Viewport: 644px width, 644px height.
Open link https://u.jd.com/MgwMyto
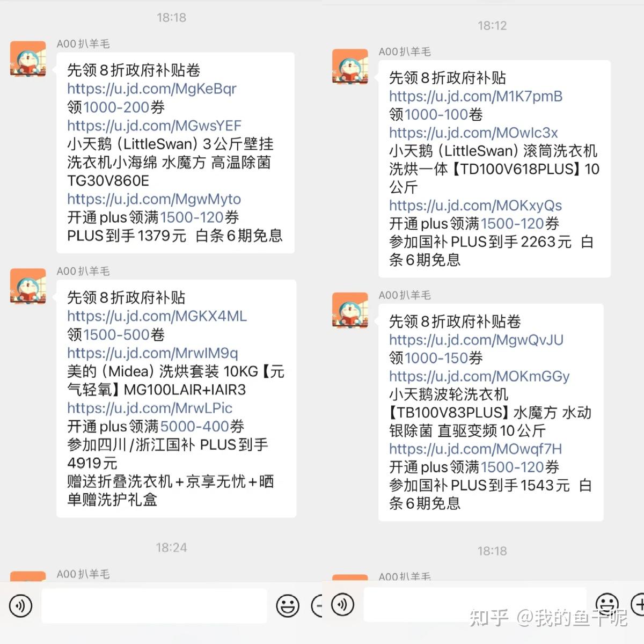(154, 199)
